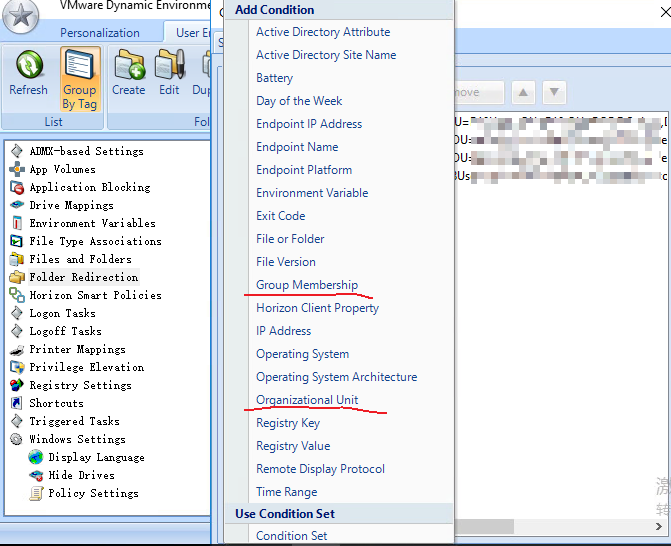Image resolution: width=671 pixels, height=546 pixels.
Task: Choose Condition Set menu entry
Action: coord(291,536)
